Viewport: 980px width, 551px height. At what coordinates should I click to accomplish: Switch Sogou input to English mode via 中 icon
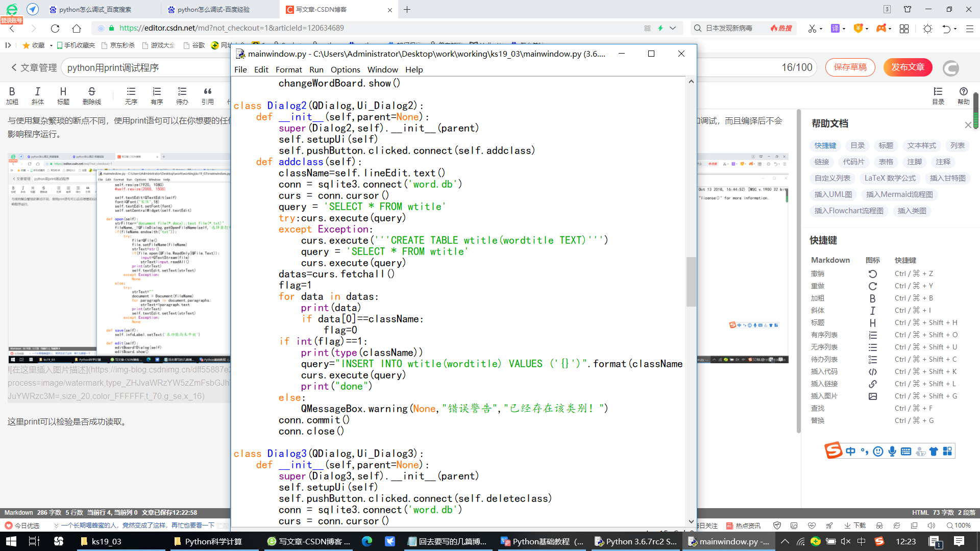tap(849, 451)
